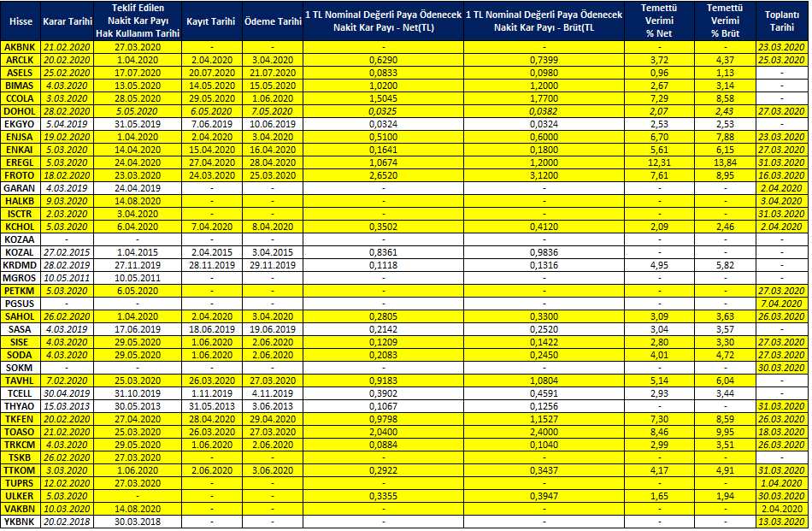Click the AKBNK ticker cell
Screen dimensions: 812x531
pyautogui.click(x=21, y=47)
